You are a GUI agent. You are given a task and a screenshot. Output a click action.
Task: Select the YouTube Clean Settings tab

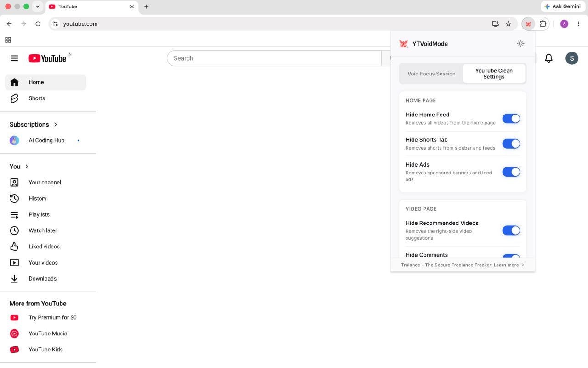[494, 74]
